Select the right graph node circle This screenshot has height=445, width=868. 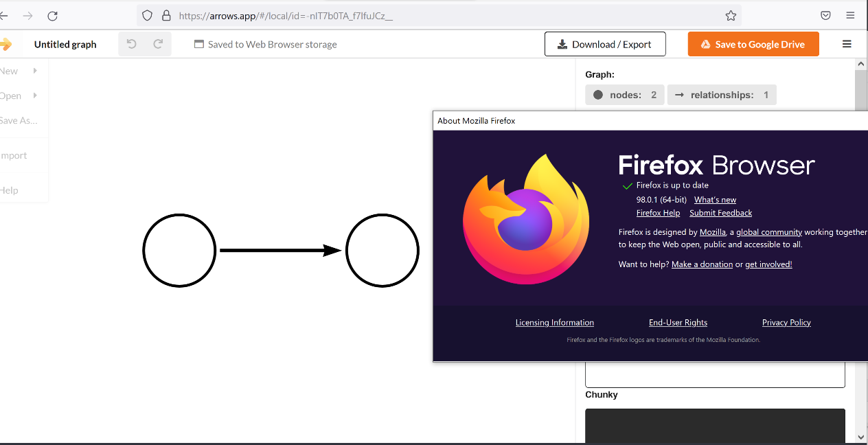(382, 251)
